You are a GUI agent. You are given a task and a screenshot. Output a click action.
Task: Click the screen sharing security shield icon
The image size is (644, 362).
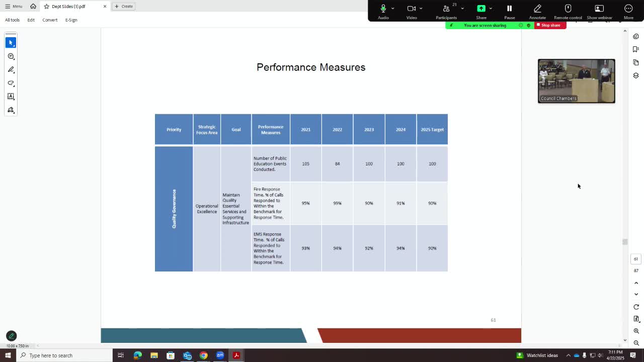coord(528,25)
